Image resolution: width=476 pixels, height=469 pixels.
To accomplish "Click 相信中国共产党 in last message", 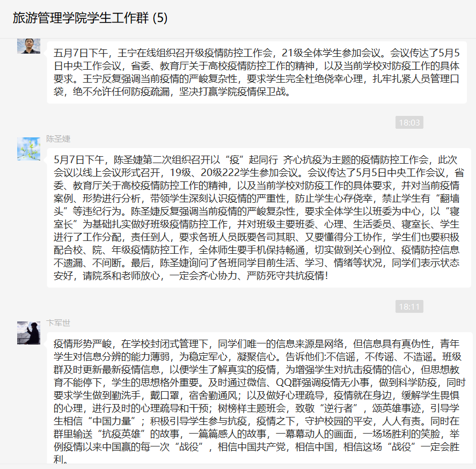I will [x=252, y=447].
